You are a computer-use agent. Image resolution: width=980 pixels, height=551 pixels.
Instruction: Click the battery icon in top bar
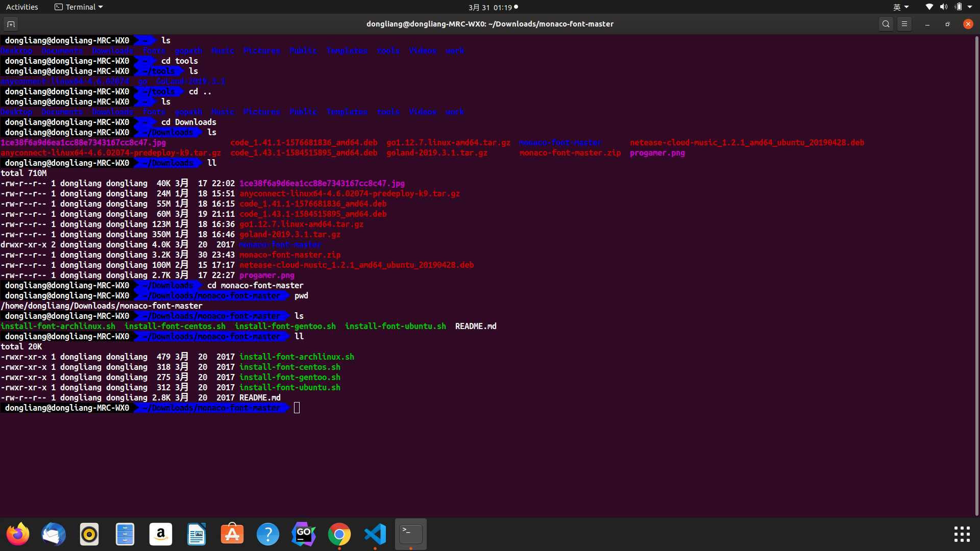(x=959, y=7)
